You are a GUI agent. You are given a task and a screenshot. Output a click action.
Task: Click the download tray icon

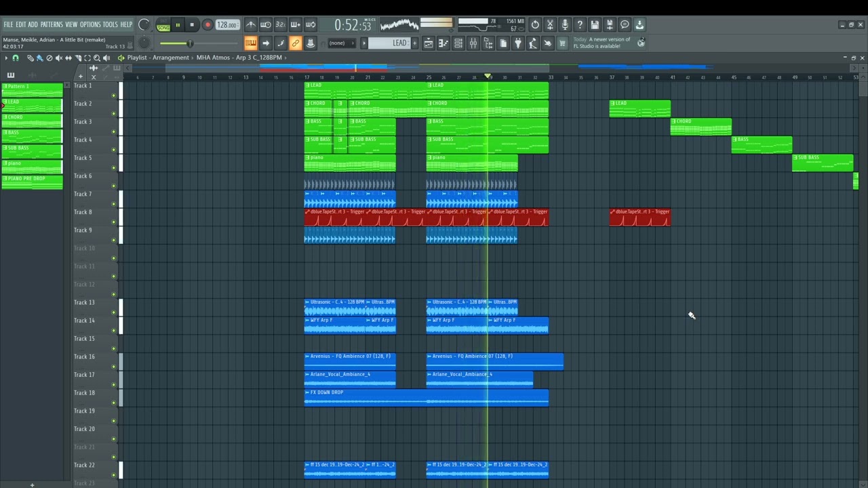tap(639, 25)
